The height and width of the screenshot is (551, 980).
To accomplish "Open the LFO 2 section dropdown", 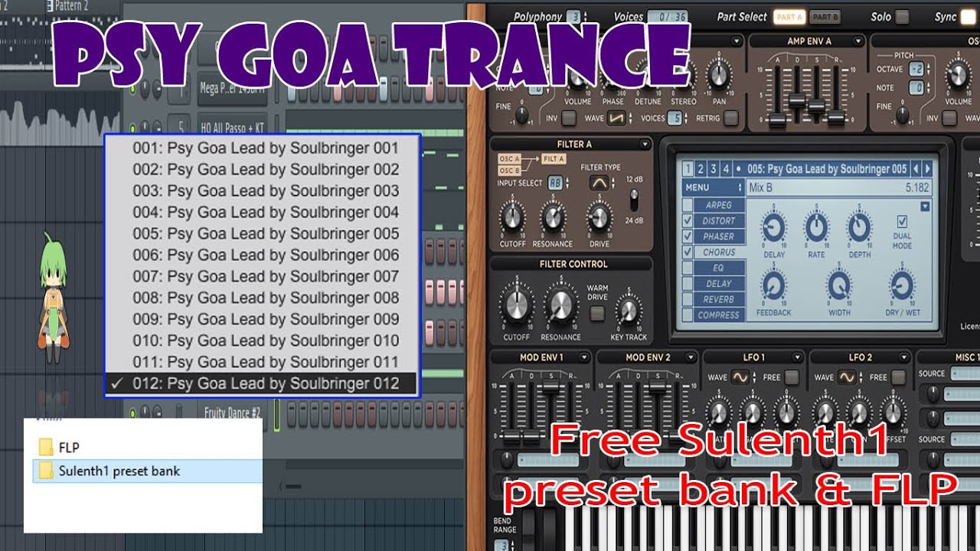I will tap(904, 357).
